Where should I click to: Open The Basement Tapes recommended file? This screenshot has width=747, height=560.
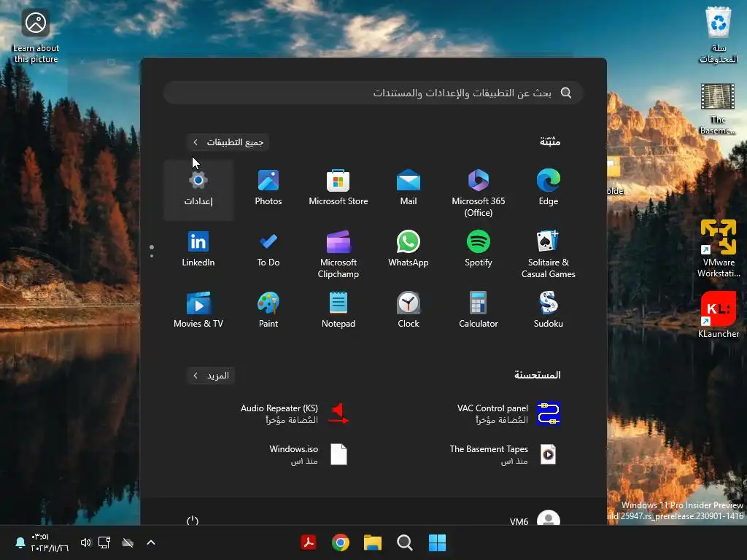click(503, 455)
